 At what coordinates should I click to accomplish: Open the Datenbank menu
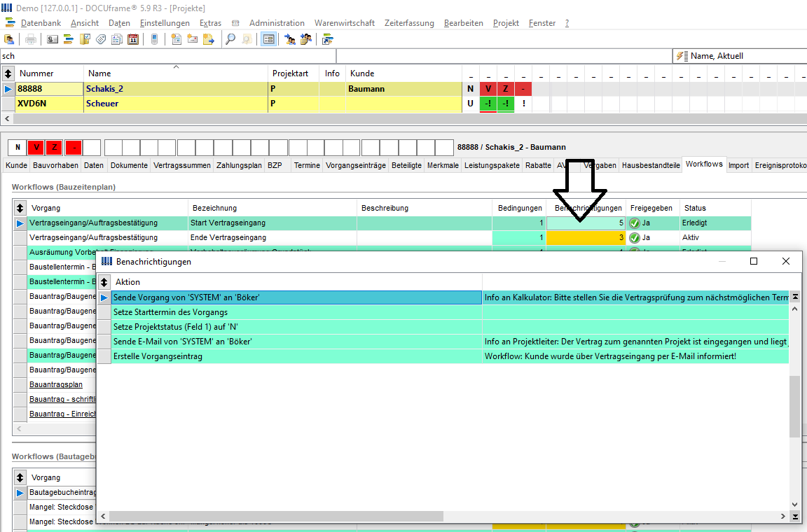[x=41, y=23]
